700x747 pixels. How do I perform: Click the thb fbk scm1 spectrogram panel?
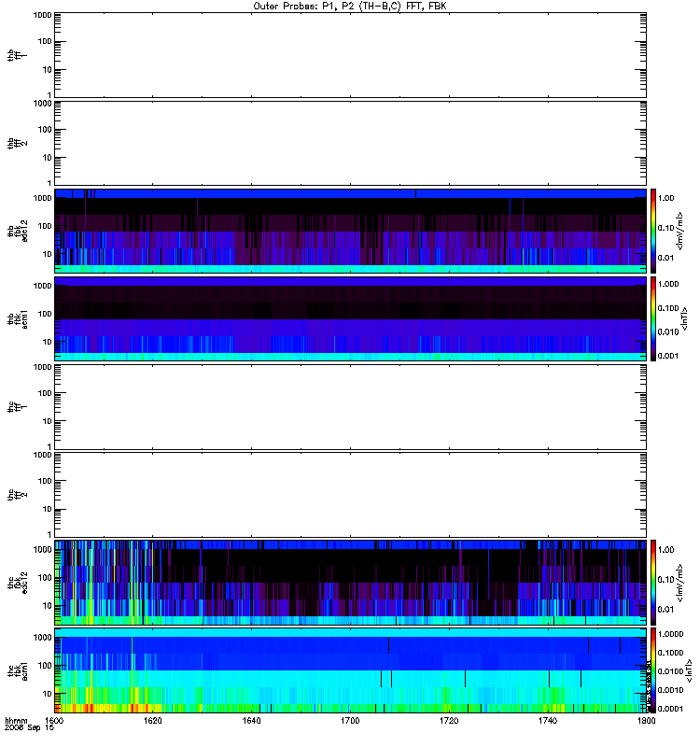coord(351,318)
